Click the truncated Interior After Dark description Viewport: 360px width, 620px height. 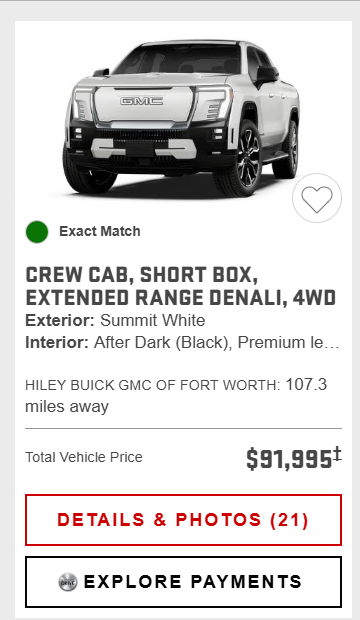click(182, 342)
